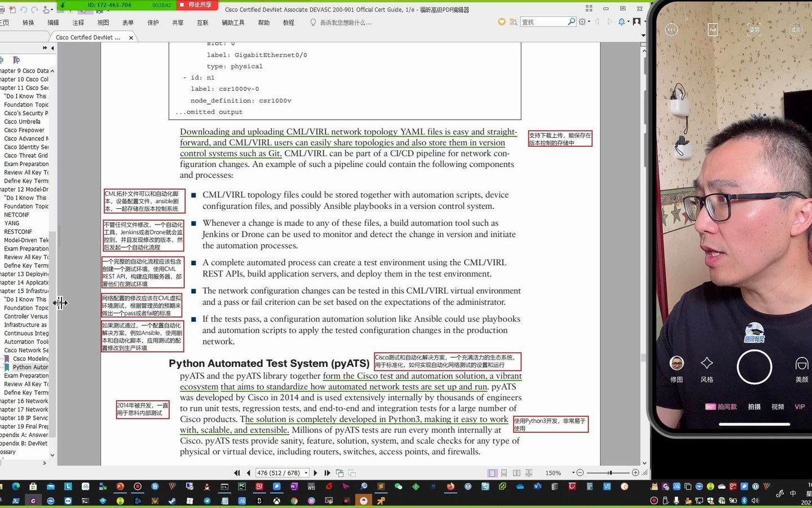Switch to single page view
812x508 pixels.
[492, 473]
